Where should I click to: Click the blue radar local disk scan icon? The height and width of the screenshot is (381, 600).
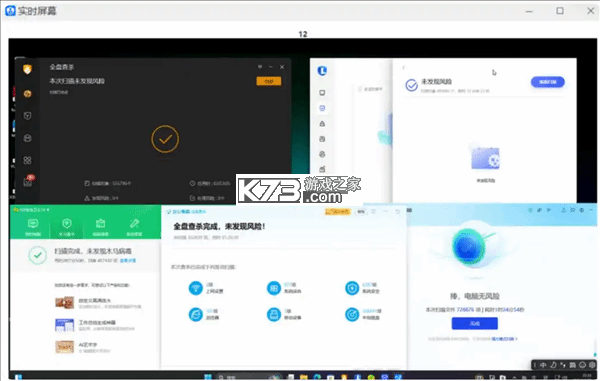[x=352, y=314]
